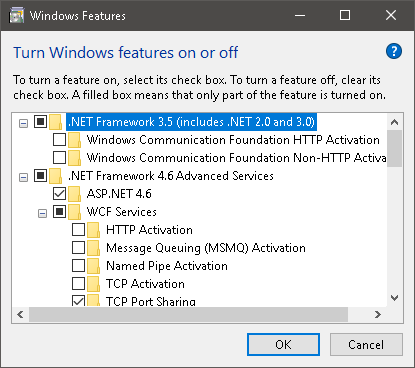415x368 pixels.
Task: Click the folder icon beside ASP.NET 4.6
Action: coord(74,194)
